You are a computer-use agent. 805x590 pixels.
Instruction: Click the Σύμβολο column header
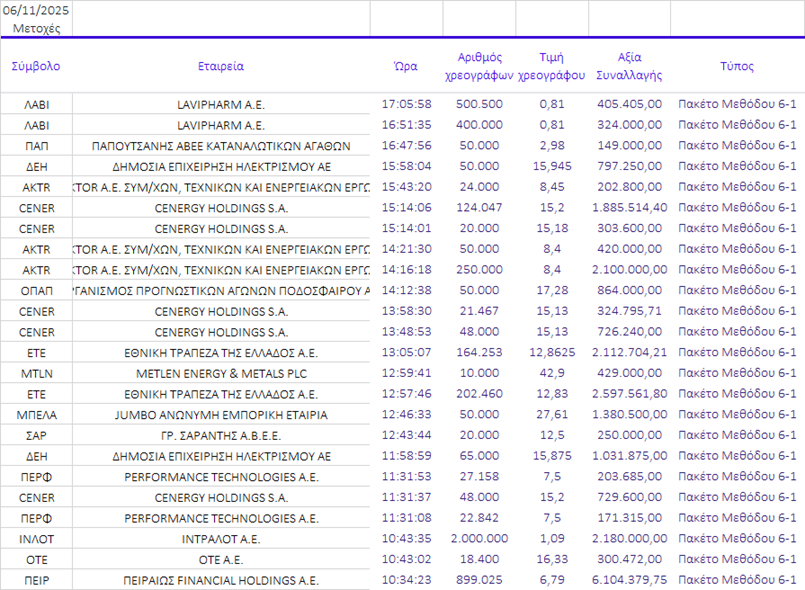(x=36, y=66)
